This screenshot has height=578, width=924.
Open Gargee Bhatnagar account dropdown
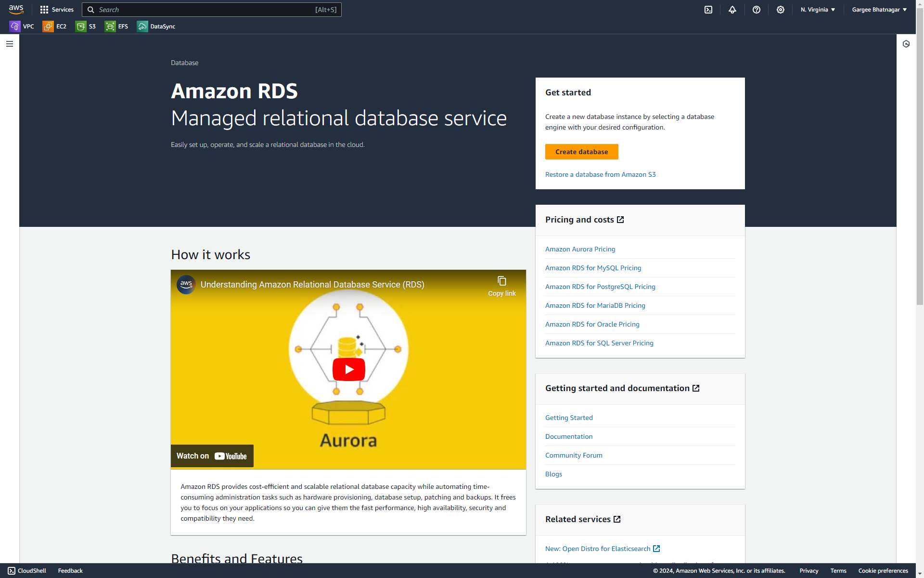[879, 10]
